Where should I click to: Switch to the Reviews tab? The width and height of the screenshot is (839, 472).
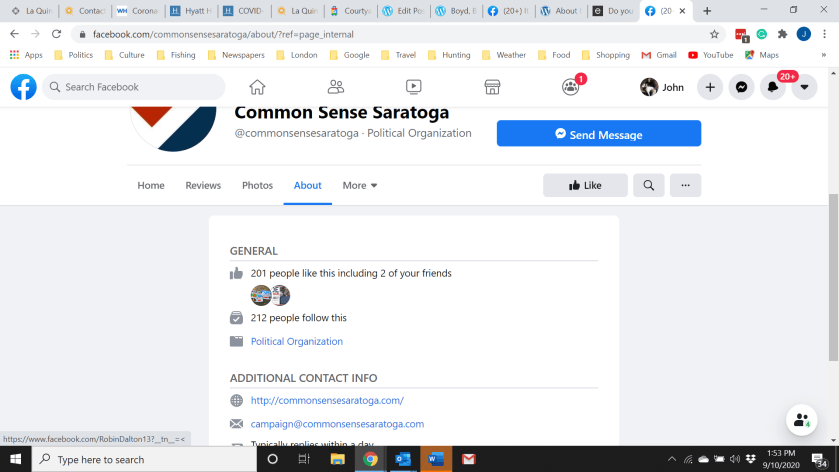click(x=203, y=185)
